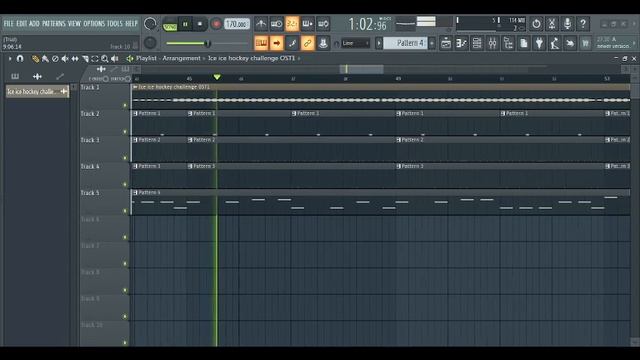Toggle the orange arrow auto-scroll icon
640x360 pixels.
276,43
